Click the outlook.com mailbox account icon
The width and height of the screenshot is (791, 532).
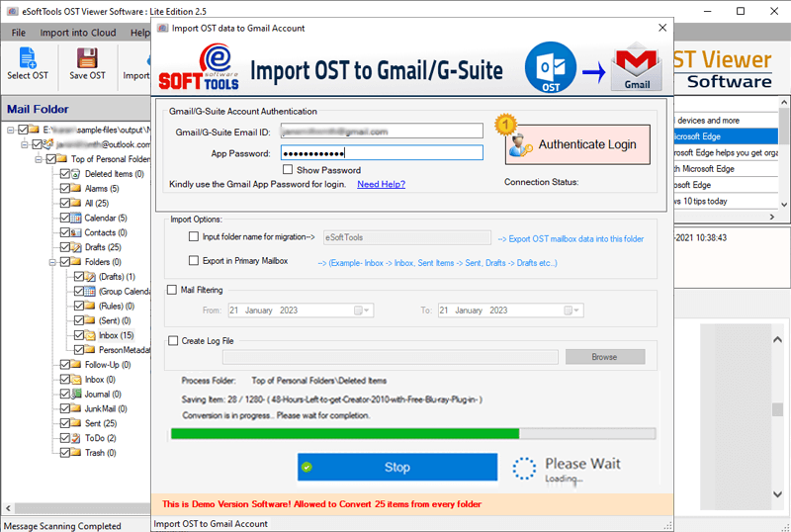[47, 144]
